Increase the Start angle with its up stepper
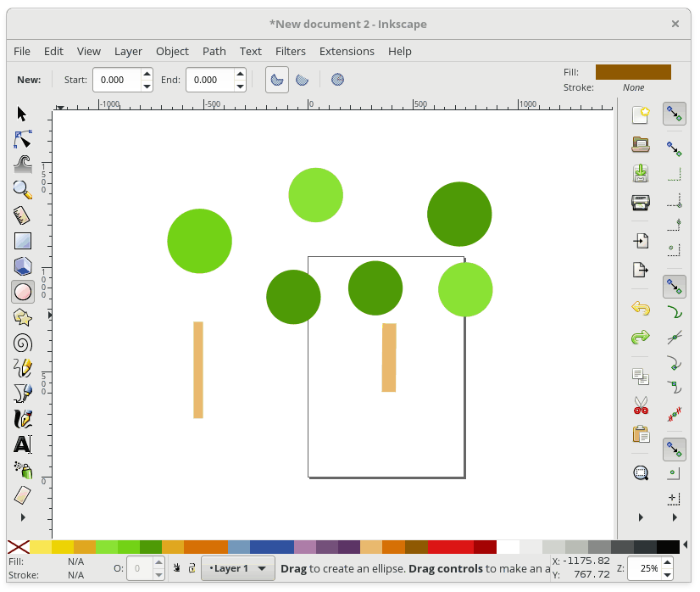The height and width of the screenshot is (592, 700). pyautogui.click(x=145, y=75)
